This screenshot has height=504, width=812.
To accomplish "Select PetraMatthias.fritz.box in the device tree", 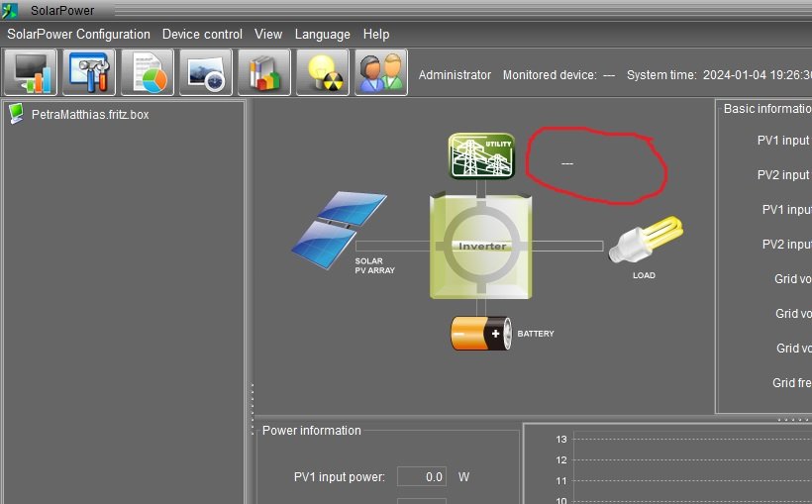I will 90,114.
